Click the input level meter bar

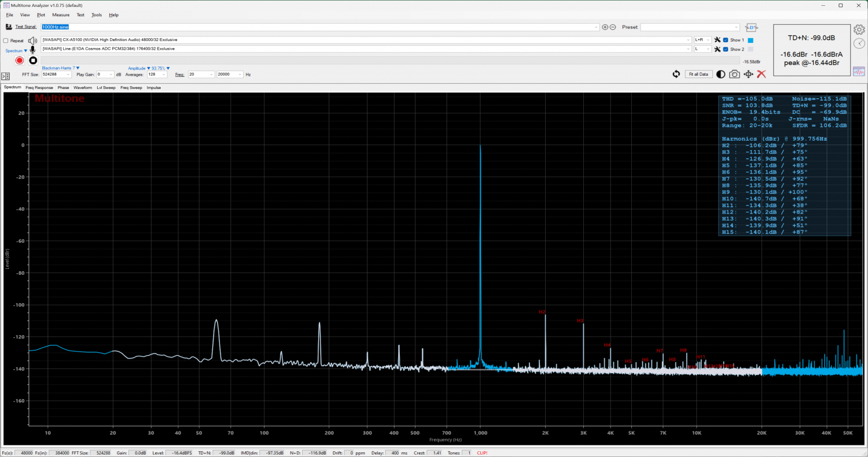(x=391, y=60)
